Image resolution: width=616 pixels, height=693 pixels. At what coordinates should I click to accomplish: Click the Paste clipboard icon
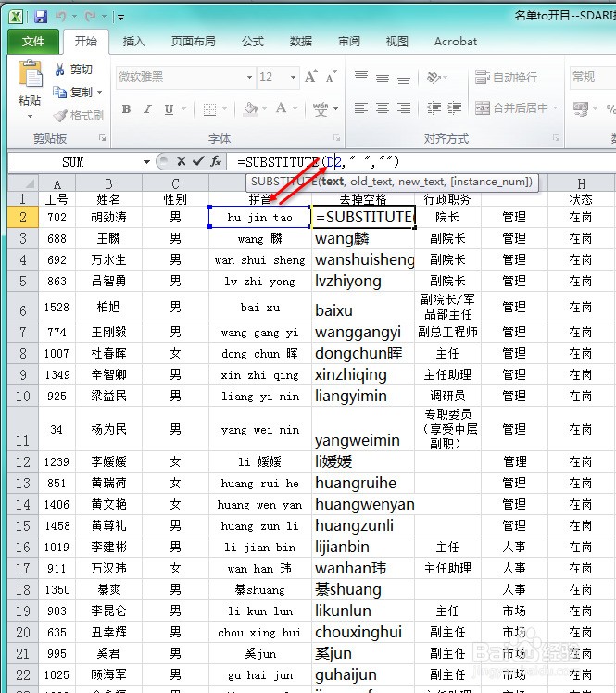pyautogui.click(x=30, y=74)
